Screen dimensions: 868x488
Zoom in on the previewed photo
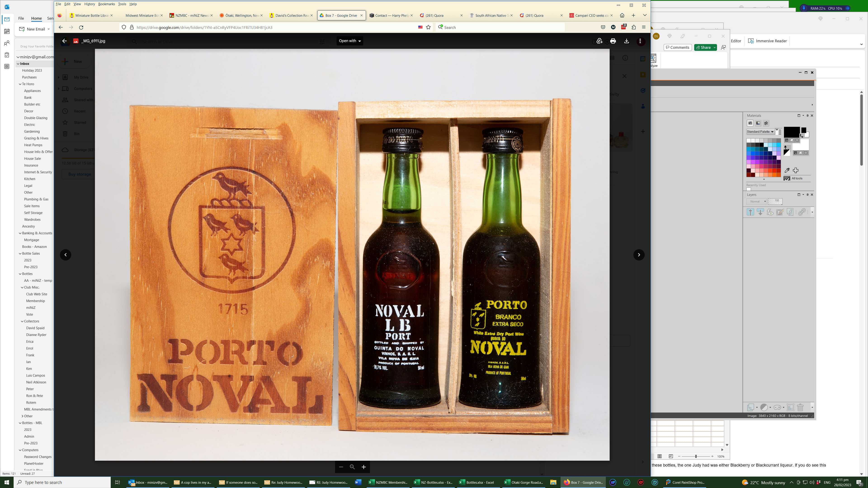pos(363,467)
